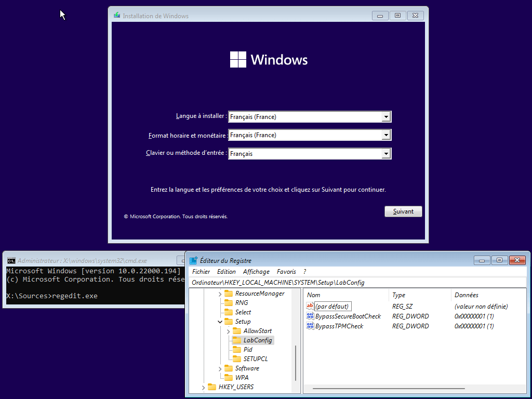Click REG_SZ type cell
The height and width of the screenshot is (399, 532).
(403, 307)
